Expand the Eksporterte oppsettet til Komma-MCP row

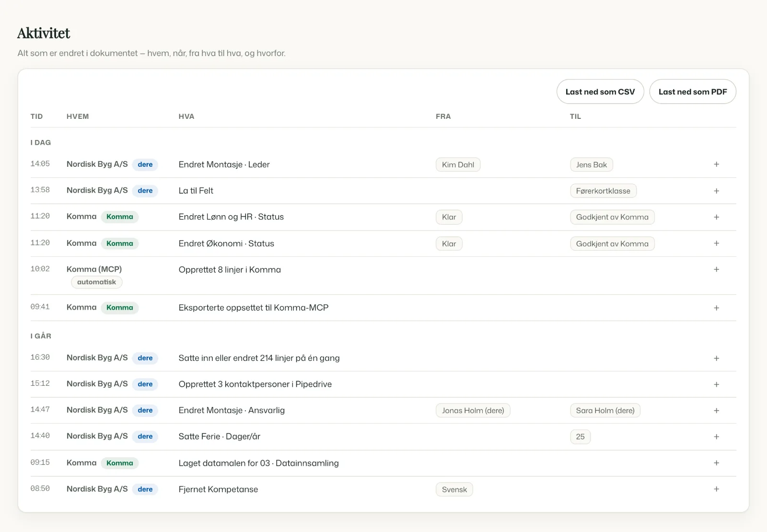(716, 308)
